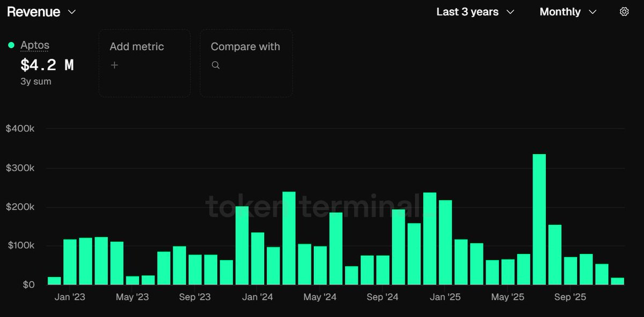644x317 pixels.
Task: Click the Aptos project name link
Action: click(x=35, y=46)
